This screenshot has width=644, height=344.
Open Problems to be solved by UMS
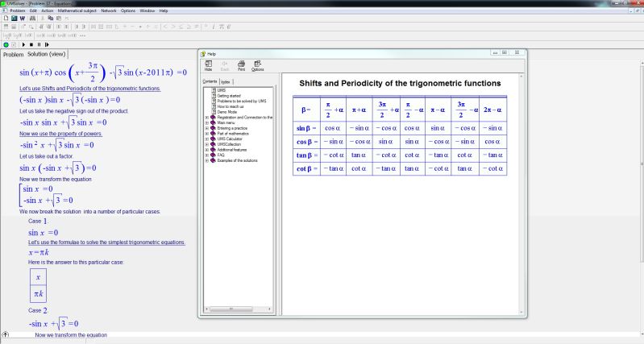pyautogui.click(x=242, y=101)
